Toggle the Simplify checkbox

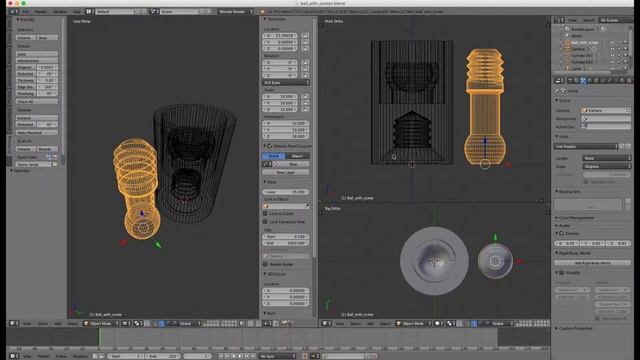[562, 272]
